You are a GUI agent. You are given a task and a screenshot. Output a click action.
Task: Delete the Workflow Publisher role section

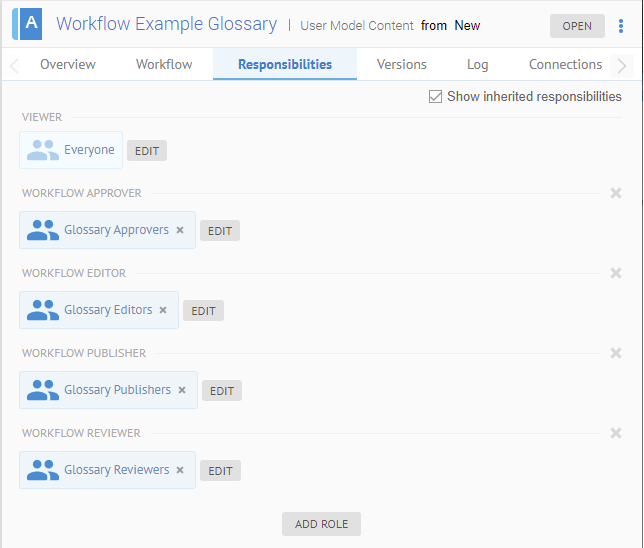[616, 353]
